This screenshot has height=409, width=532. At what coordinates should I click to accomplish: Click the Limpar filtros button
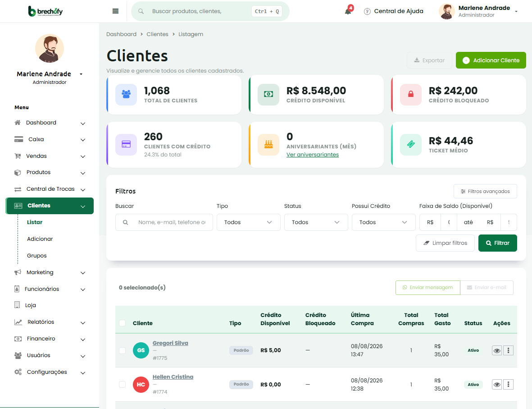click(445, 243)
